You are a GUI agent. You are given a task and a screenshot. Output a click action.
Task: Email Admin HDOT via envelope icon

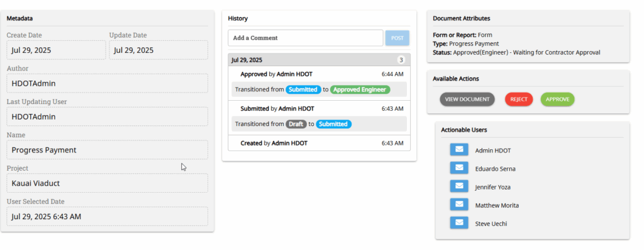click(x=459, y=150)
